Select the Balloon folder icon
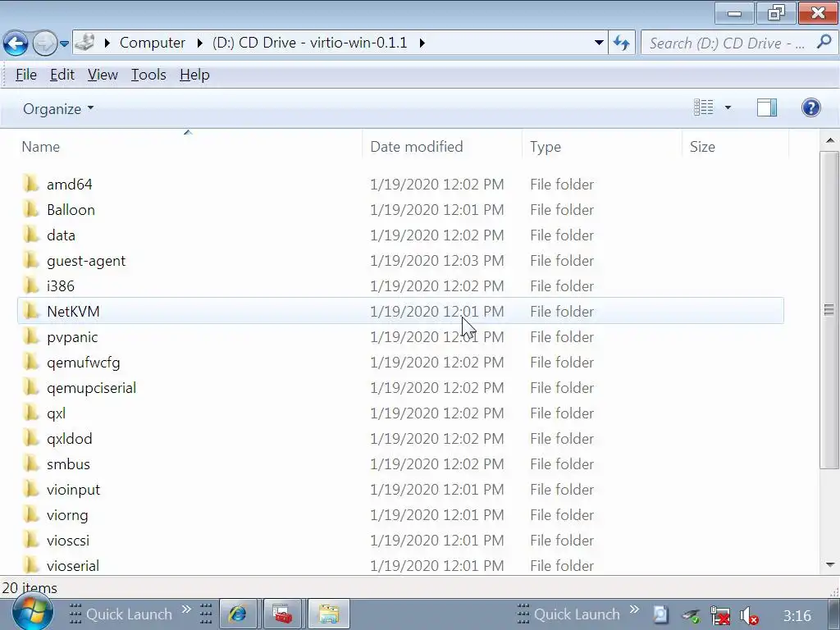 pyautogui.click(x=31, y=209)
